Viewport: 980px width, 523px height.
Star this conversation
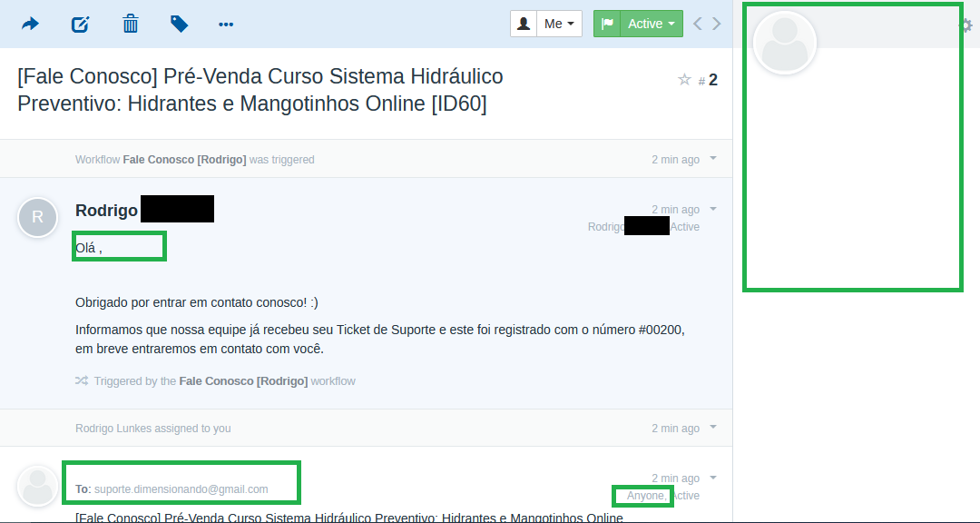coord(684,80)
